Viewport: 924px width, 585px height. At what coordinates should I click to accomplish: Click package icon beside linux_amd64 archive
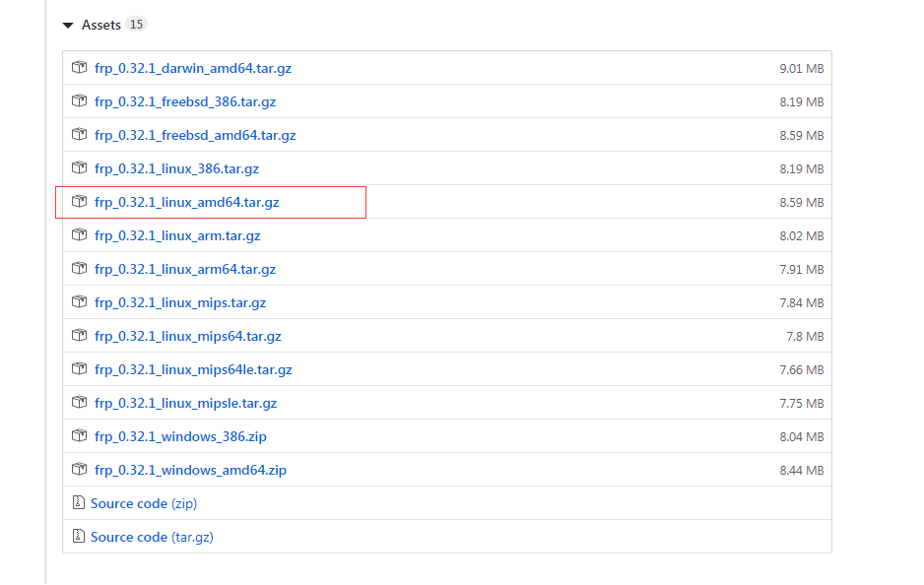click(79, 202)
